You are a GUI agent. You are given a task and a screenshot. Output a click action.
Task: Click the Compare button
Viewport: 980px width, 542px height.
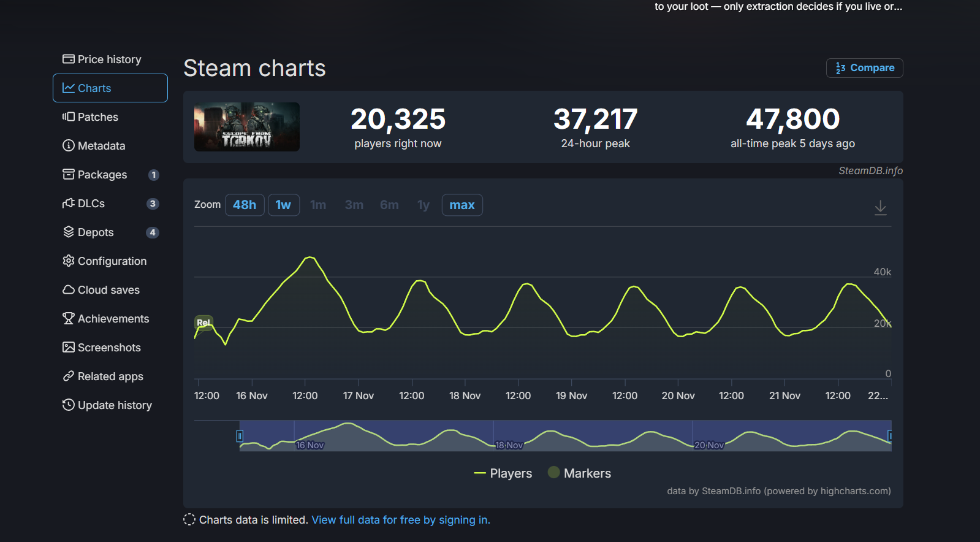(864, 68)
